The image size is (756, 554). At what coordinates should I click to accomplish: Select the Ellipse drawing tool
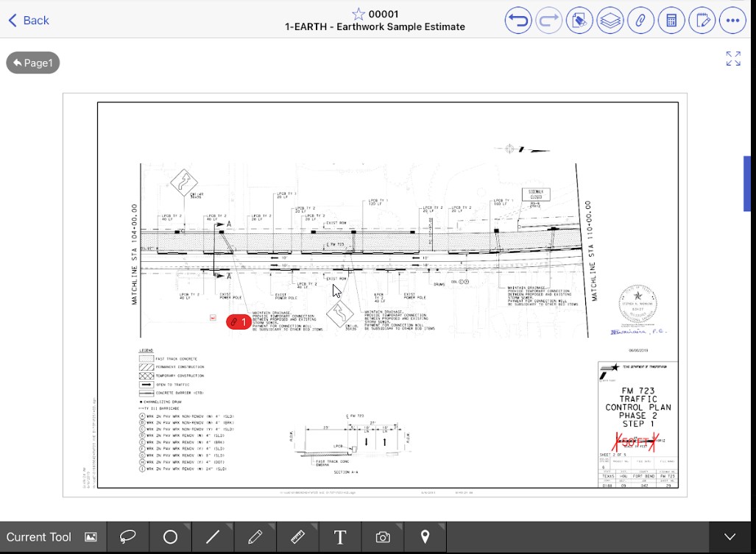170,537
